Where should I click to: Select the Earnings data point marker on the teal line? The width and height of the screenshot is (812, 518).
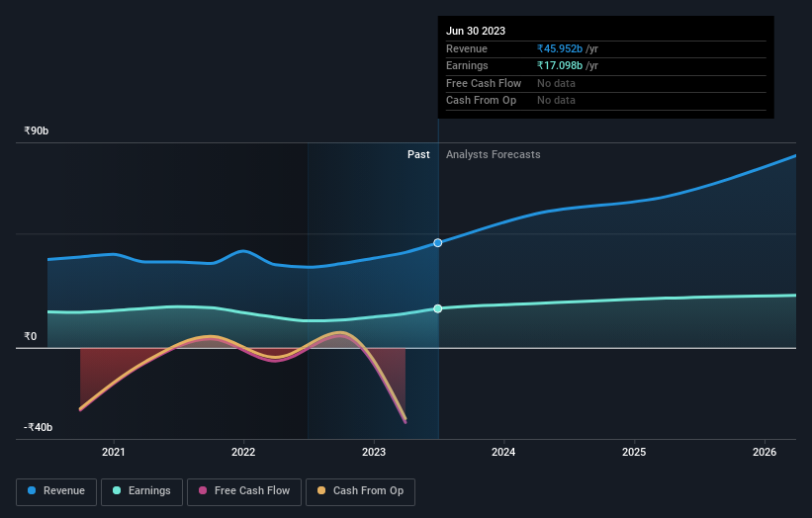438,308
